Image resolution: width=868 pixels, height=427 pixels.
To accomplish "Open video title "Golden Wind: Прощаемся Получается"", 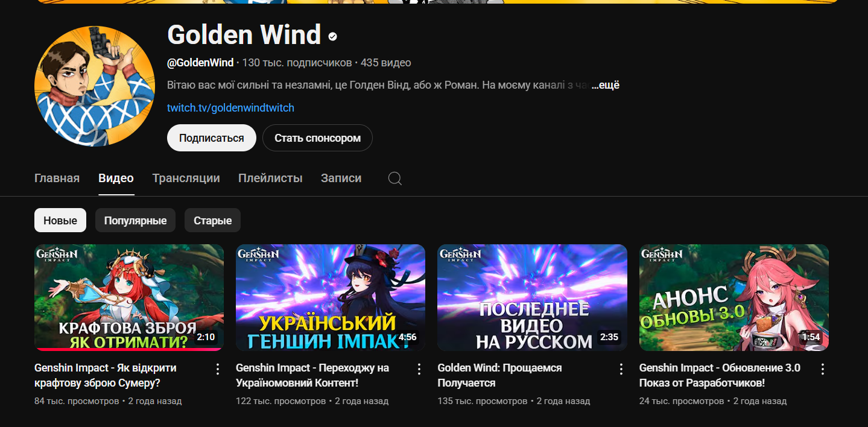I will pyautogui.click(x=499, y=375).
